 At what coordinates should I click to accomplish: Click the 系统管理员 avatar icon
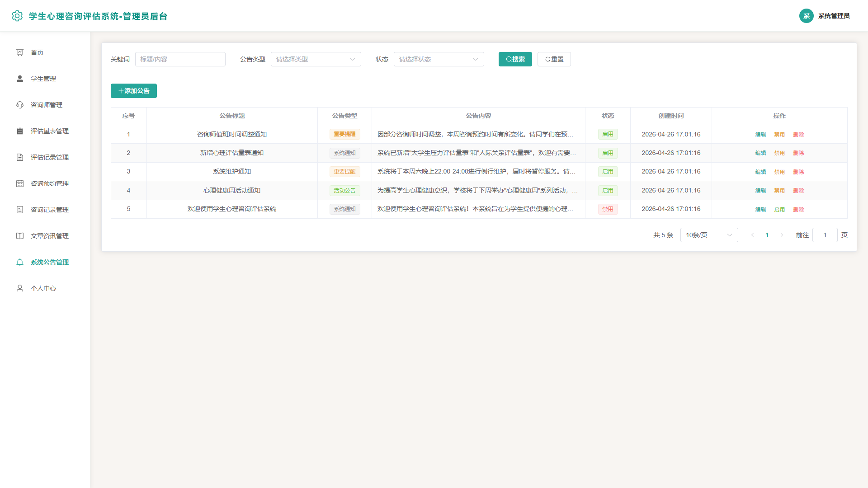[x=806, y=16]
